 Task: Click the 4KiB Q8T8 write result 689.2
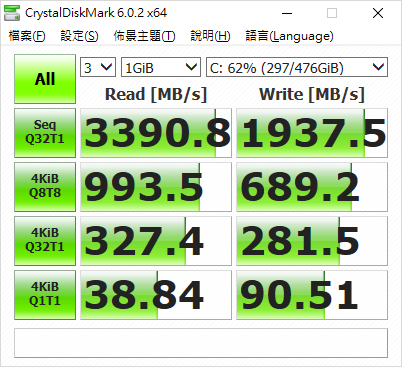pyautogui.click(x=312, y=187)
